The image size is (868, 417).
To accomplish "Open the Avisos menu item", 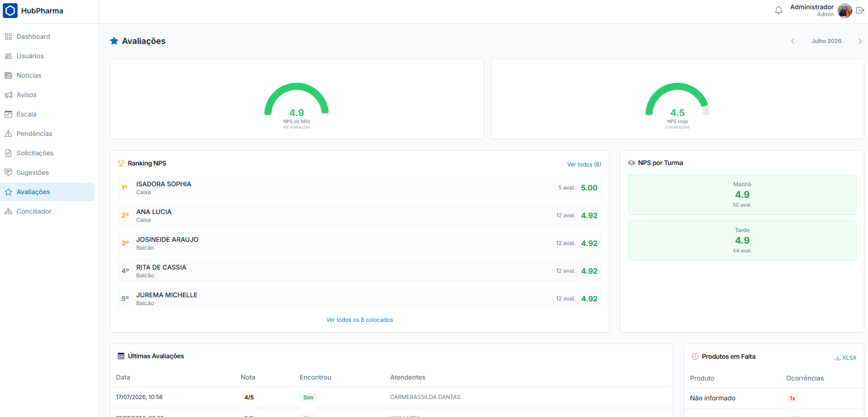I will point(48,95).
